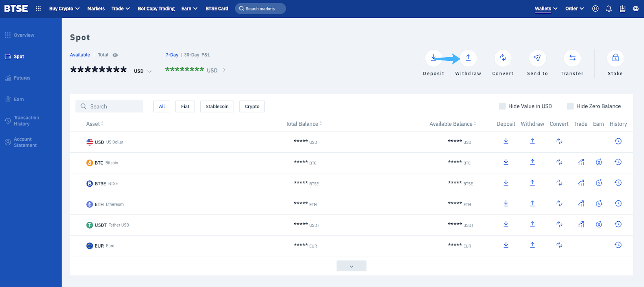Open Overview in sidebar
The image size is (644, 287).
coord(20,35)
